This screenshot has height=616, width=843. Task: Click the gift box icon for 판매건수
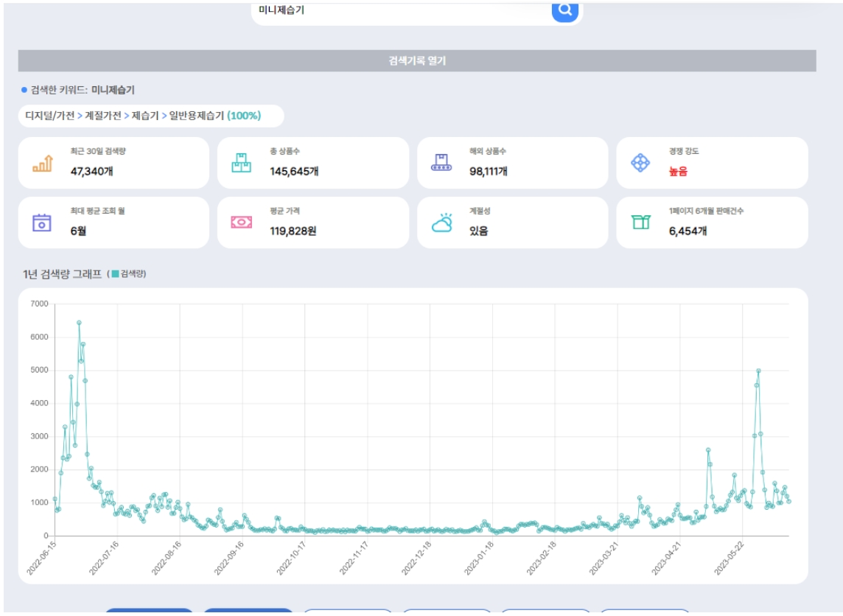click(x=641, y=222)
